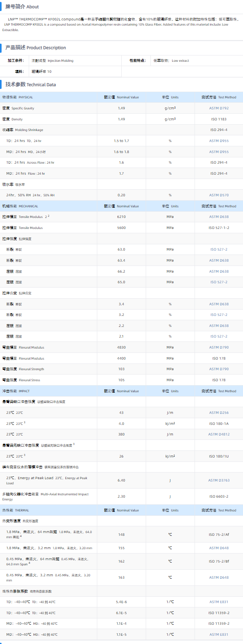Open the ISO 1183 density test method

[219, 119]
